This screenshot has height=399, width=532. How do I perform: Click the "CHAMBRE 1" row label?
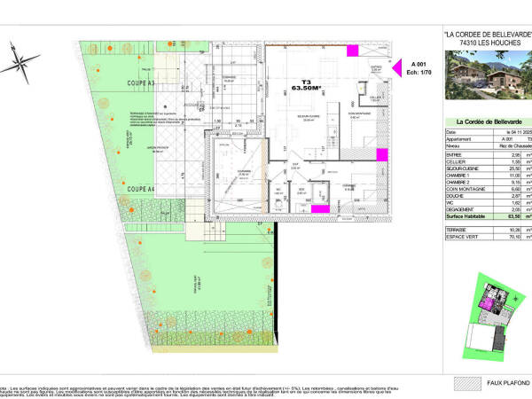[x=458, y=176]
